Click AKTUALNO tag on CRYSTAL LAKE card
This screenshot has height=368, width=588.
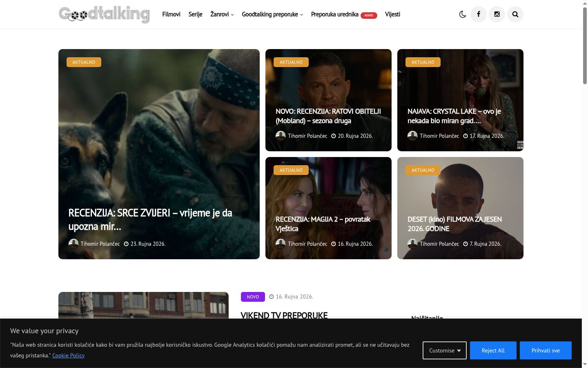tap(423, 62)
